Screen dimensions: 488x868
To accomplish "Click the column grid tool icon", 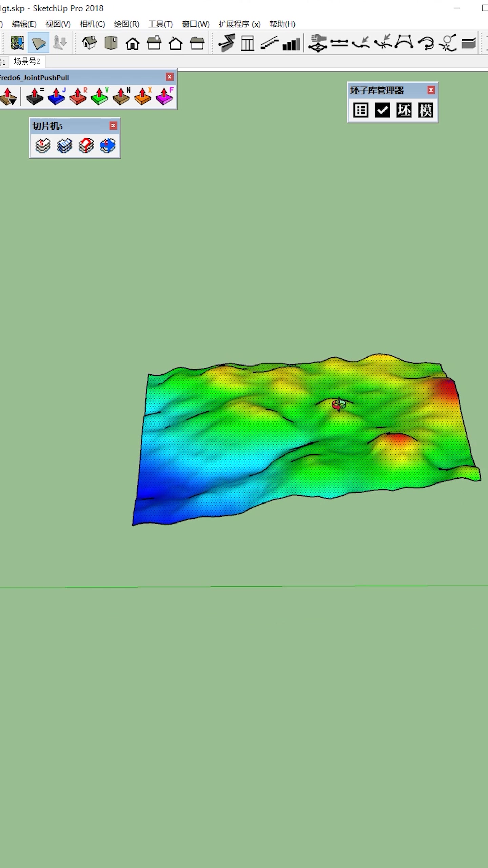I will click(x=248, y=43).
